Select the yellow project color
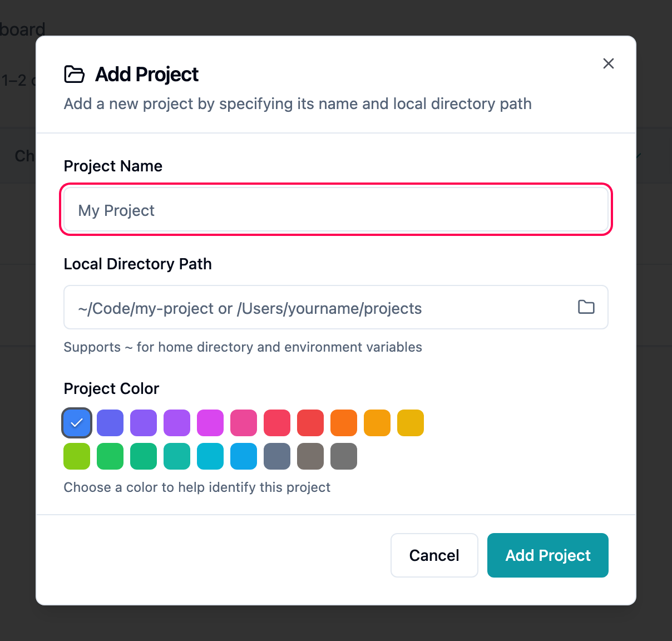The height and width of the screenshot is (641, 672). [x=411, y=423]
